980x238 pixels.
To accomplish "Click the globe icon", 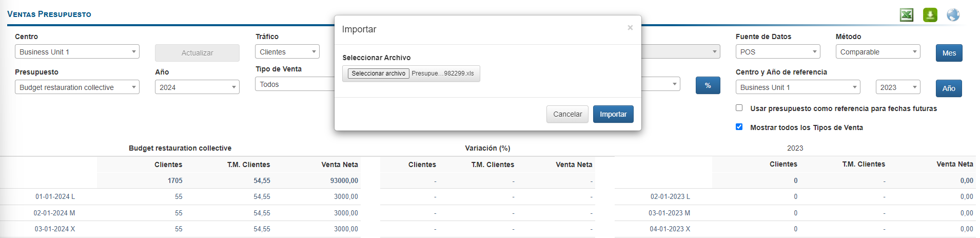I will 953,15.
